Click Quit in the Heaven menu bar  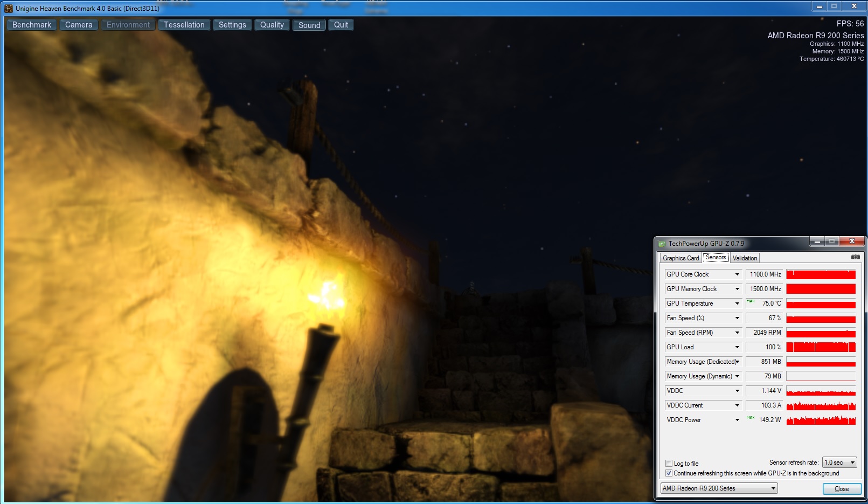pos(341,25)
